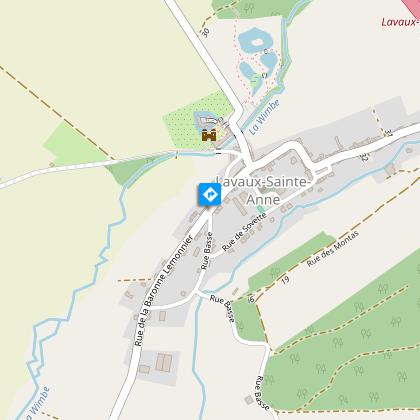420x420 pixels.
Task: Click the small green marker by Rue de Sovette
Action: point(260,209)
